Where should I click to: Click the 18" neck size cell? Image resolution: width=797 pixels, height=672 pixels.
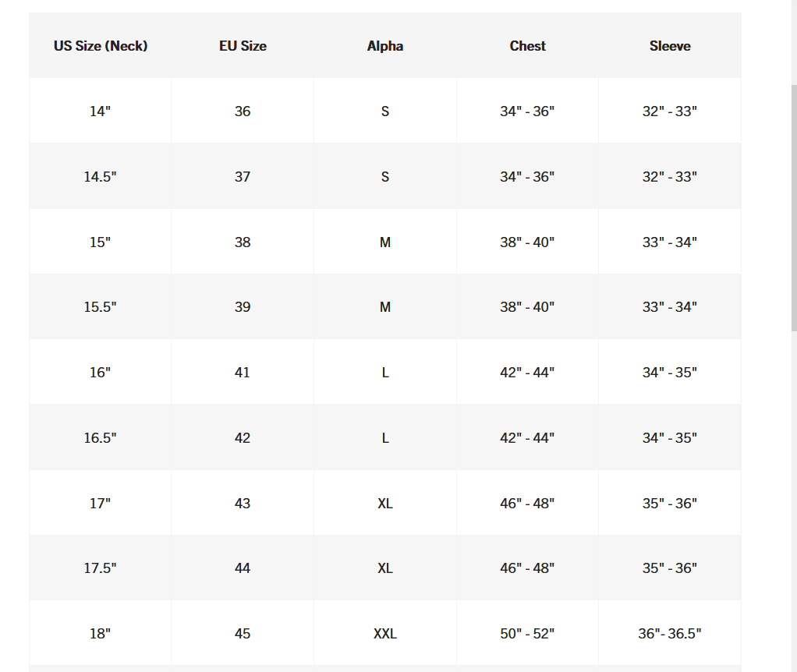101,634
